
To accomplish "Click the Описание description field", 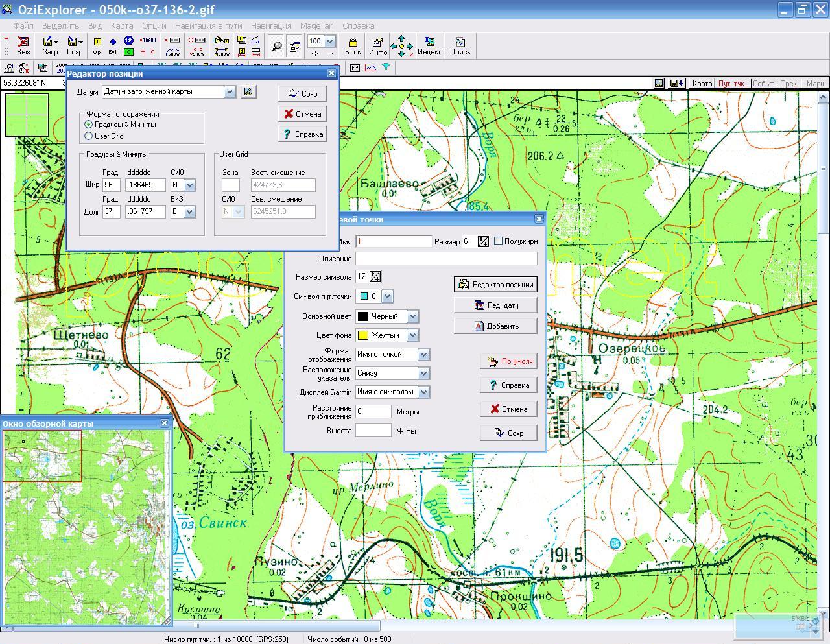I will click(446, 259).
